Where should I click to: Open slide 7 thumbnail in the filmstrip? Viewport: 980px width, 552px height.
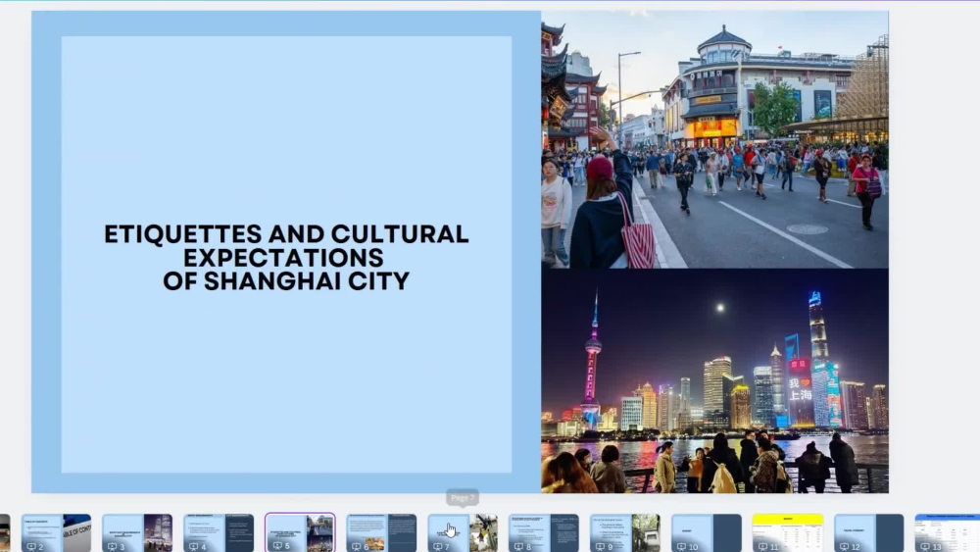point(463,532)
